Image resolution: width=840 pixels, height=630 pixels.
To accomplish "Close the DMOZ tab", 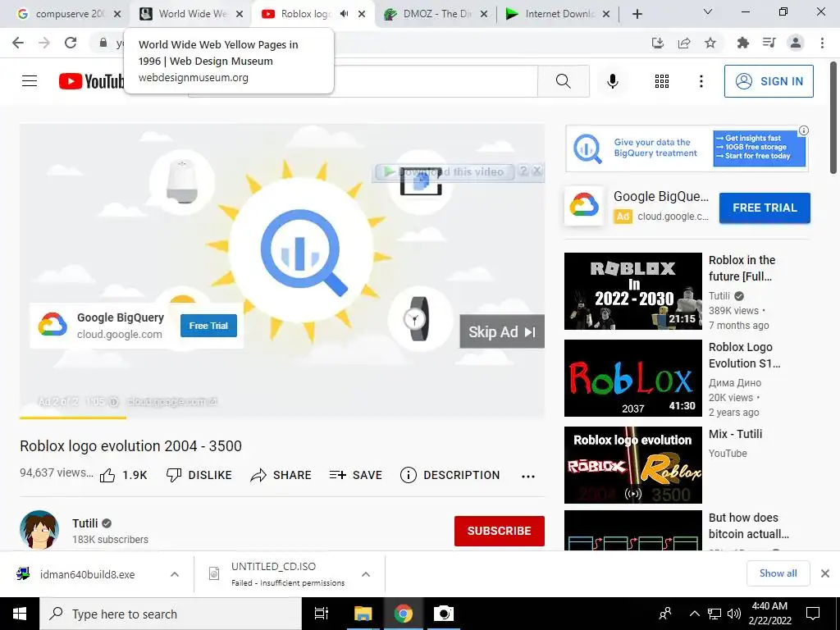I will (x=484, y=14).
